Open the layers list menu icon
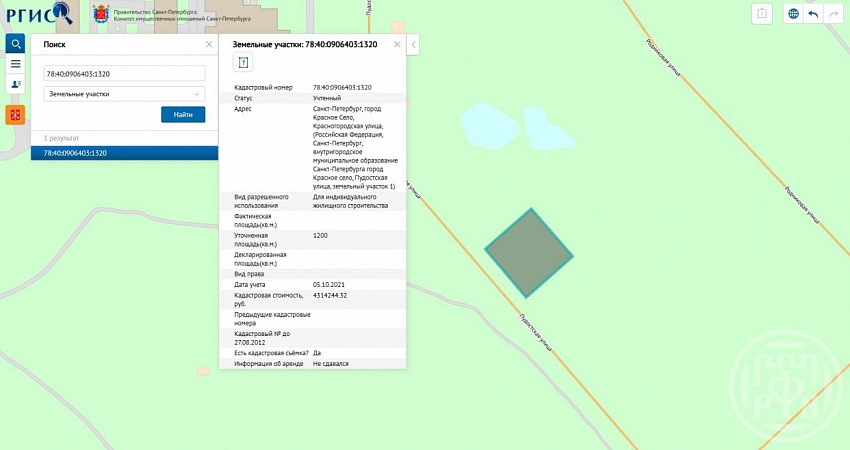The height and width of the screenshot is (450, 850). [15, 64]
